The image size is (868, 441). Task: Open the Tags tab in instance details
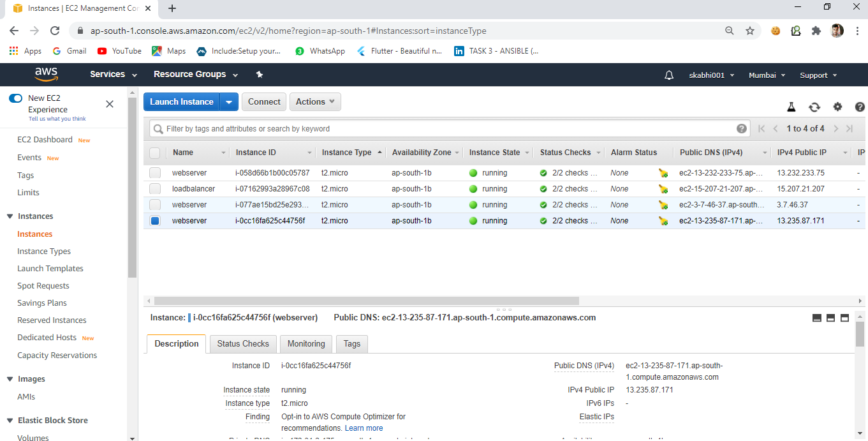[x=351, y=343]
